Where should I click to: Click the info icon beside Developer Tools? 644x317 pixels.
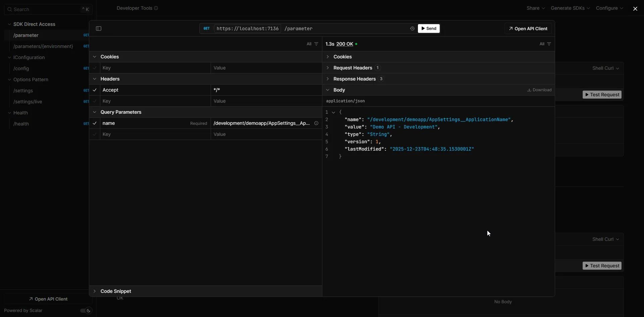[x=156, y=8]
